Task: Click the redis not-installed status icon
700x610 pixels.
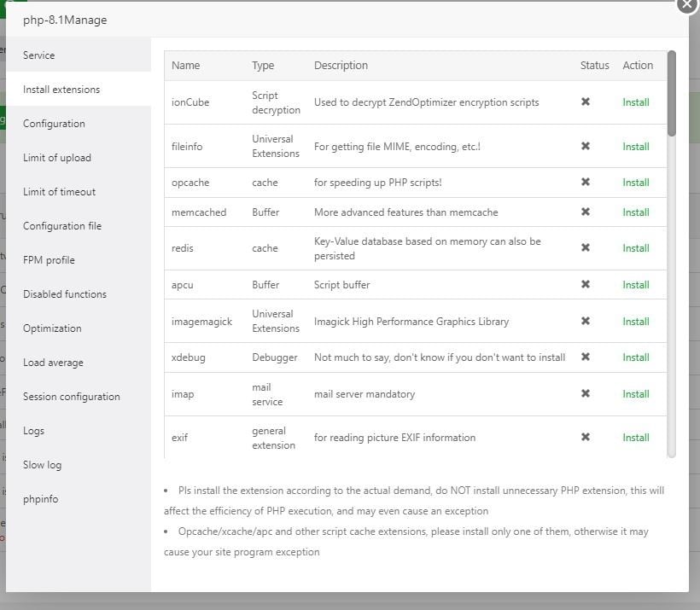Action: point(586,248)
